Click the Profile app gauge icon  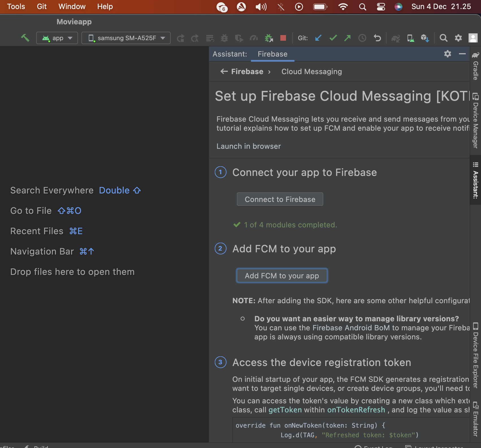coord(254,38)
